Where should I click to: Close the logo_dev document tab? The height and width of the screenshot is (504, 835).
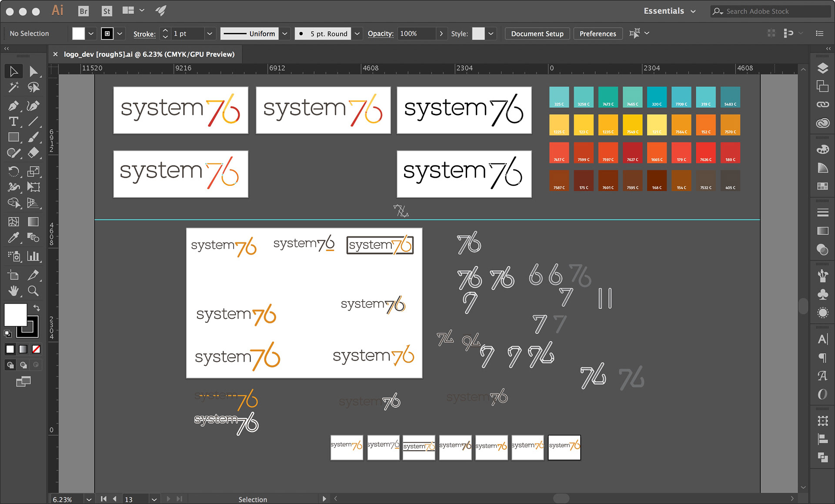[x=55, y=54]
